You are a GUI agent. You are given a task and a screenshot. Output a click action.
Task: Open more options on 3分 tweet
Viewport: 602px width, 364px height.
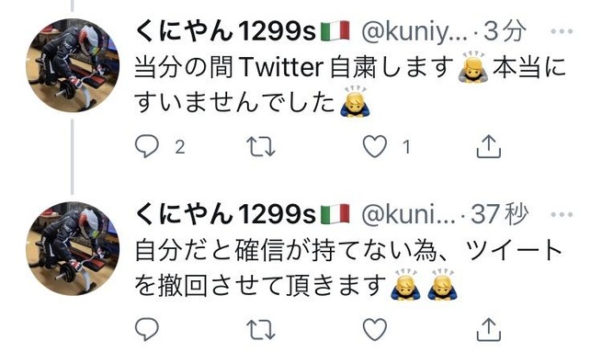(562, 31)
